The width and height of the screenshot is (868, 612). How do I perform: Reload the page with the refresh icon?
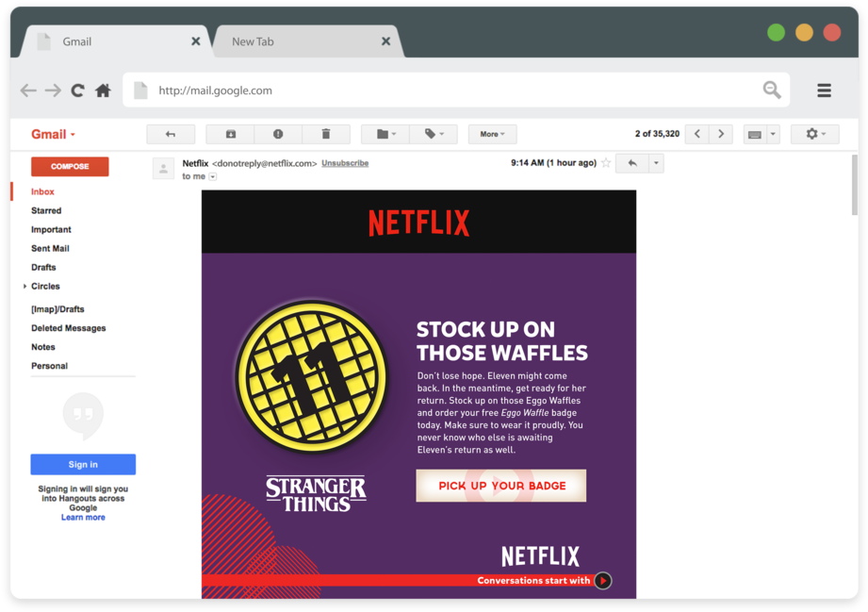pos(77,91)
